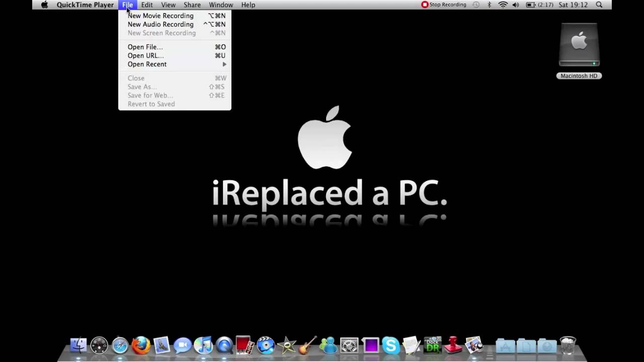Open the Share menu
Screen dimensions: 644x362
coord(192,5)
